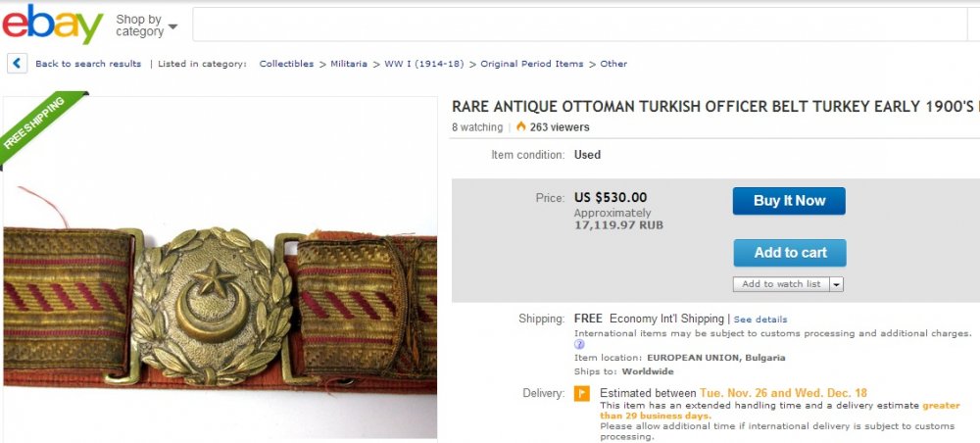Click the Buy It Now button

789,201
